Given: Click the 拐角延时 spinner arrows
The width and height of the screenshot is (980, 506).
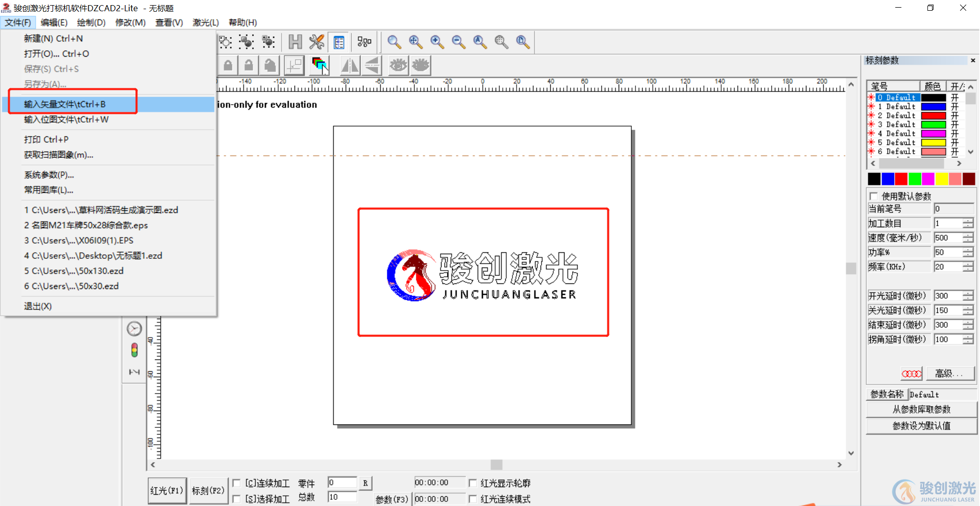Looking at the screenshot, I should tap(968, 340).
